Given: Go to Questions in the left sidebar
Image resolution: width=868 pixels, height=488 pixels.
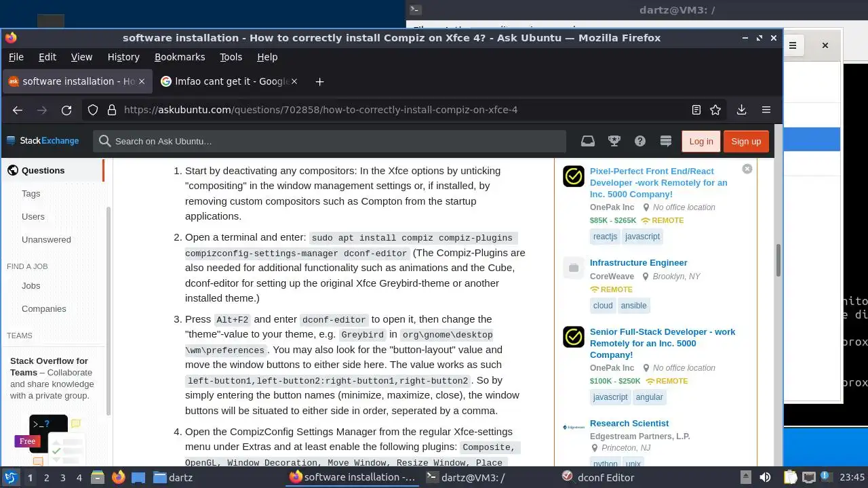Looking at the screenshot, I should coord(43,171).
